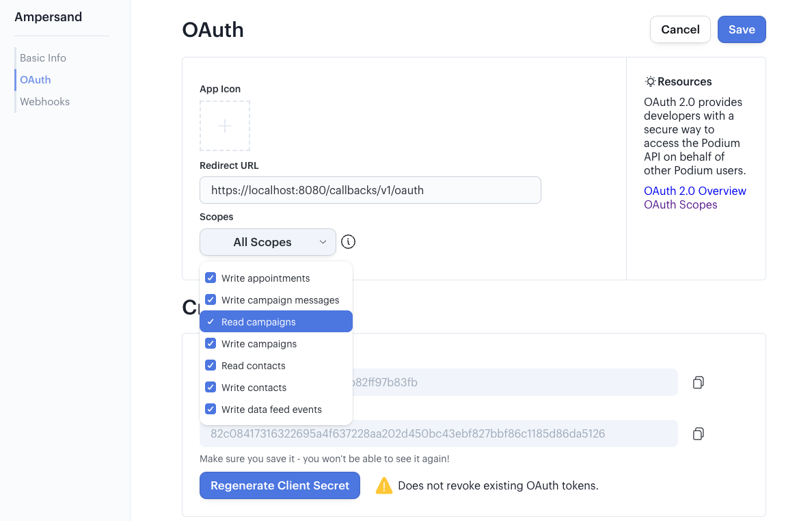Collapse the All Scopes dropdown
This screenshot has width=812, height=523.
pos(268,242)
